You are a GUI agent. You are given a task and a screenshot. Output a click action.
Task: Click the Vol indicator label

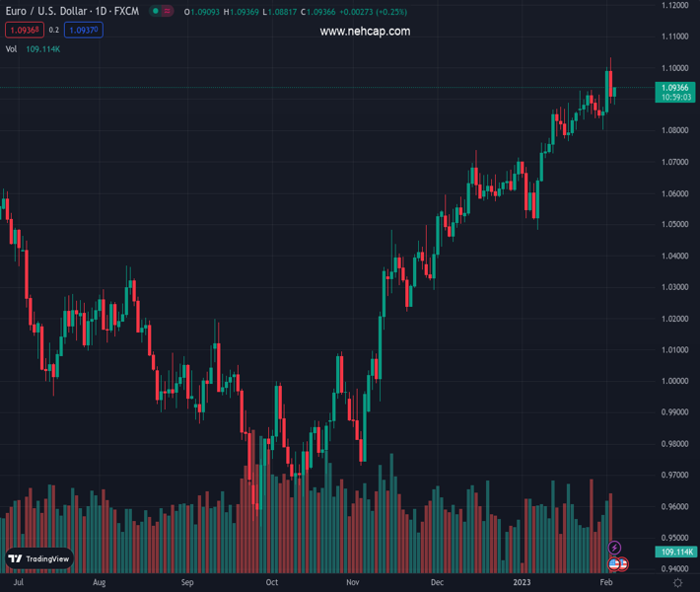click(12, 48)
